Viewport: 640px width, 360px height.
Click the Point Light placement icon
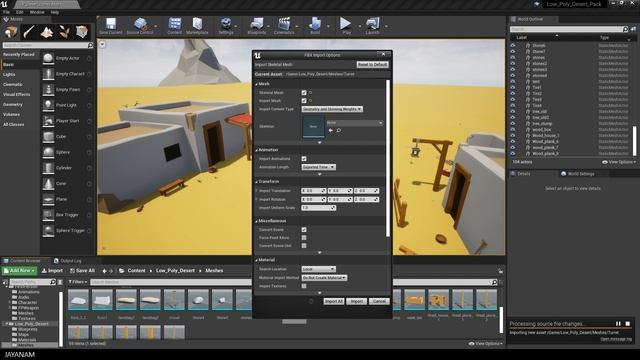click(x=48, y=105)
